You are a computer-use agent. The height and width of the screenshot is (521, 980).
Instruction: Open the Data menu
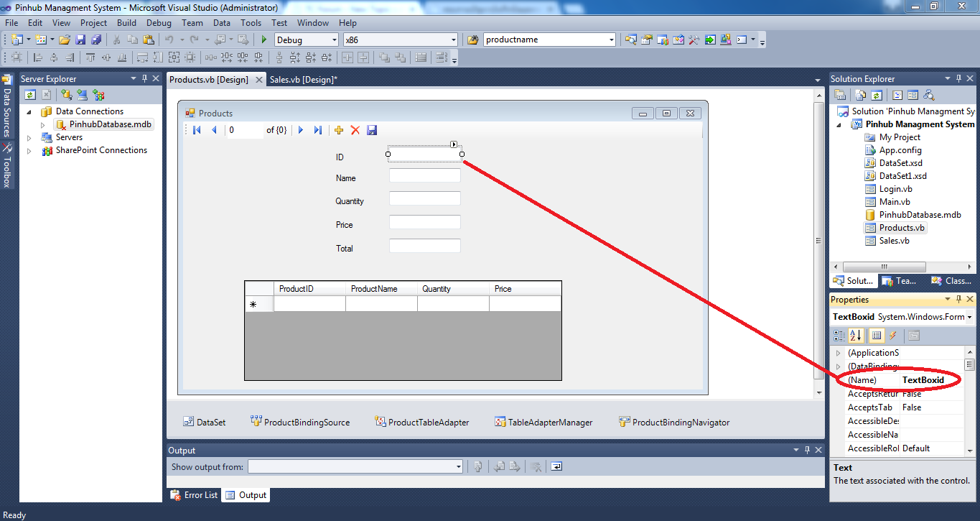click(222, 23)
